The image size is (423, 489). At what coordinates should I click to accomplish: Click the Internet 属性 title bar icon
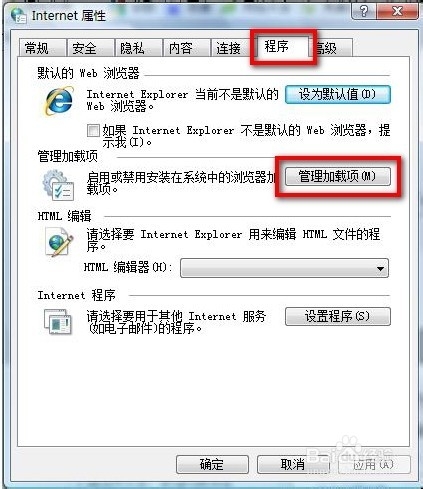[x=19, y=15]
